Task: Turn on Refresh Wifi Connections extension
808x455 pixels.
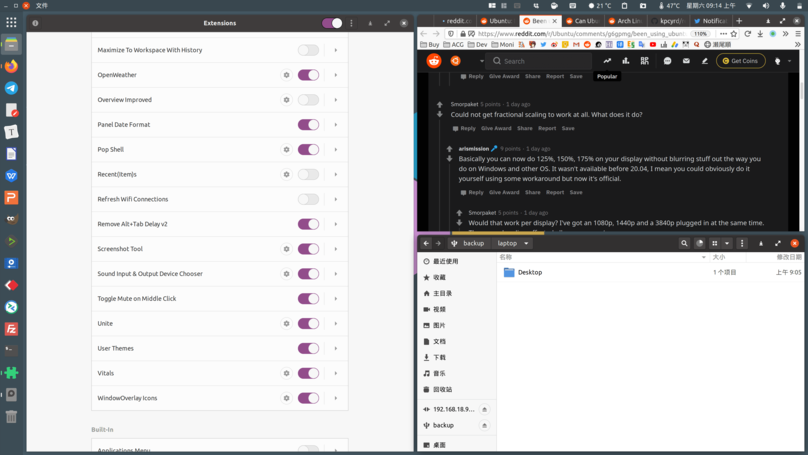Action: (x=308, y=199)
